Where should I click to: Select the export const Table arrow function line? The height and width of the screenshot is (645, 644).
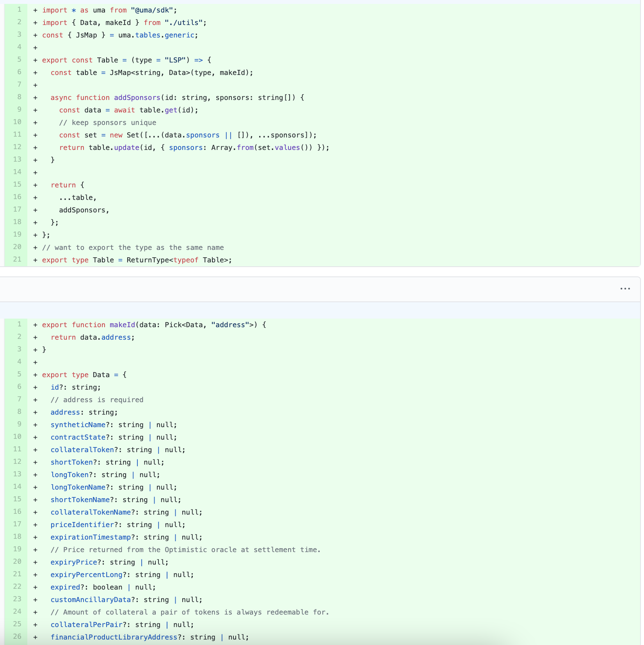click(126, 60)
